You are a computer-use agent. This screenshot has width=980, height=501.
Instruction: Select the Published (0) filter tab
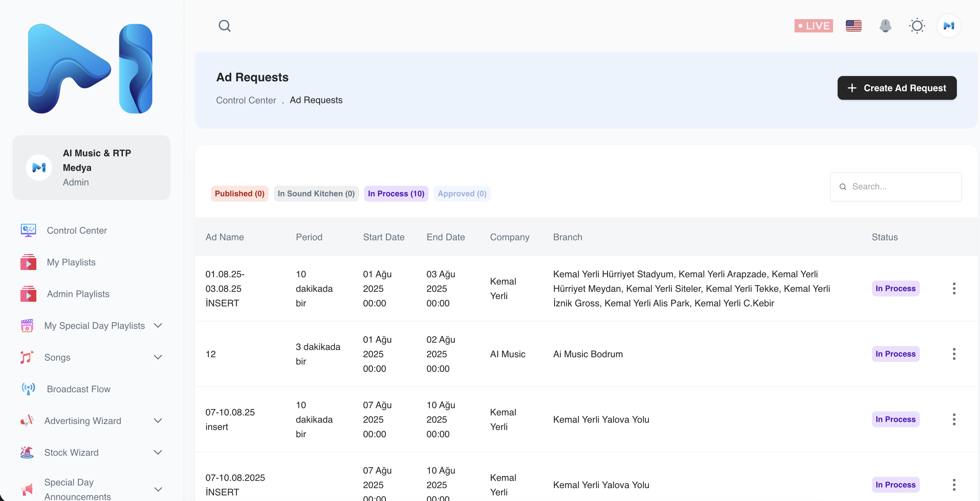click(x=239, y=194)
